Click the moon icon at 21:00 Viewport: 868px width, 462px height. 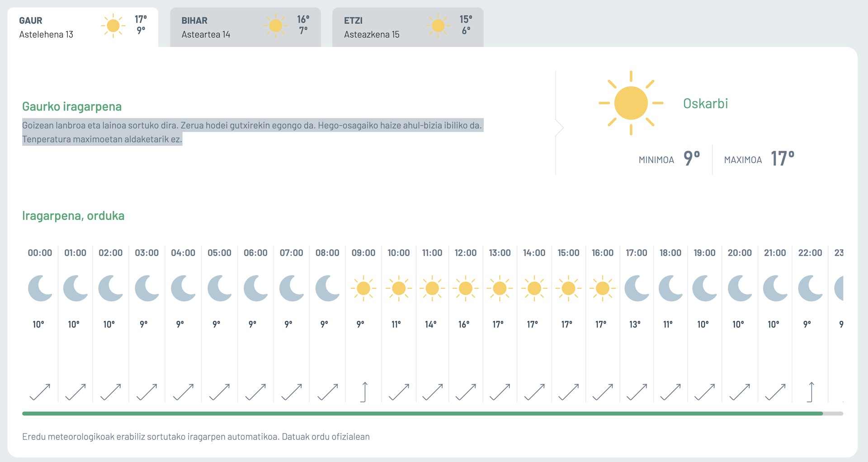point(775,288)
